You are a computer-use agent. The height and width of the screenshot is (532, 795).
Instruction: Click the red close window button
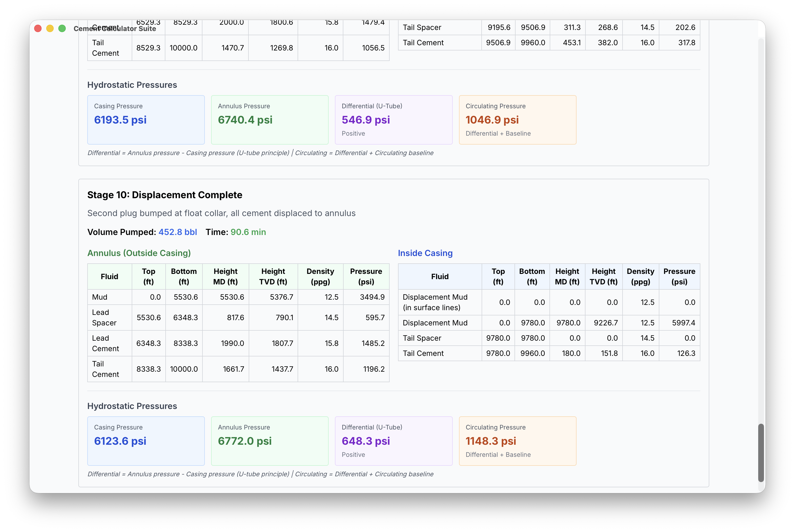pos(38,28)
